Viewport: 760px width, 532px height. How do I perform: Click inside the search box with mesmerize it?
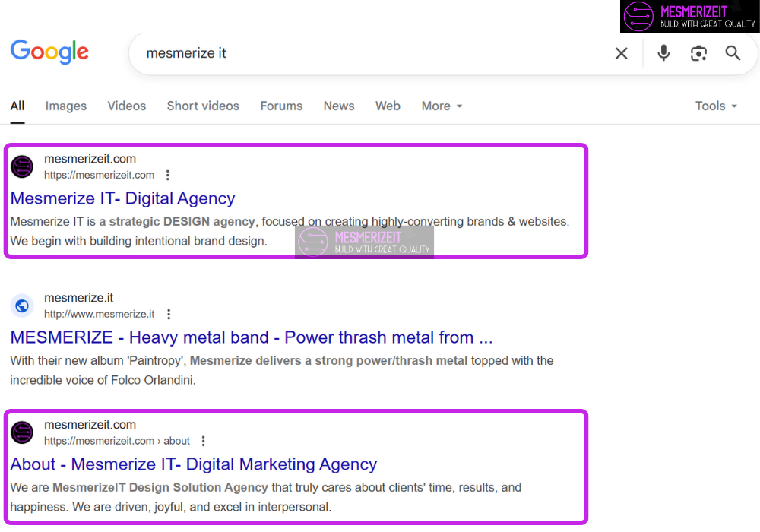click(365, 53)
